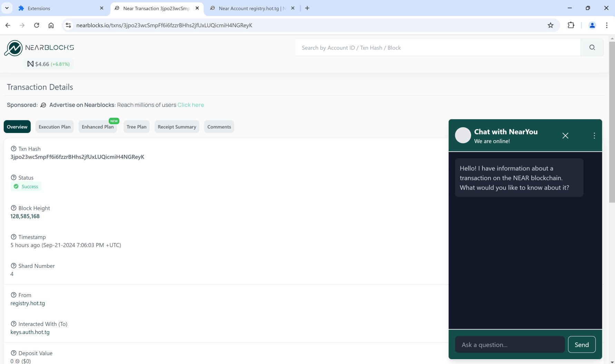This screenshot has width=615, height=364.
Task: Click the 'Transaction Details' heading
Action: coord(40,87)
